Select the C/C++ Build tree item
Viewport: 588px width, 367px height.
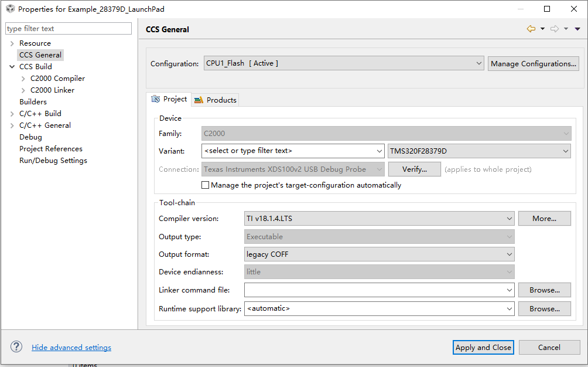[x=40, y=113]
